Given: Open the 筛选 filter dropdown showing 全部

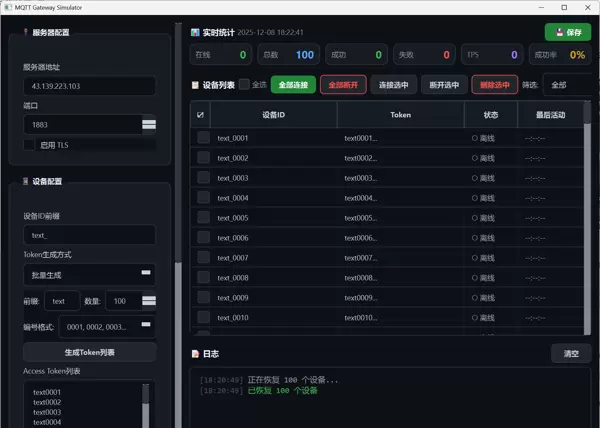Looking at the screenshot, I should tap(566, 85).
